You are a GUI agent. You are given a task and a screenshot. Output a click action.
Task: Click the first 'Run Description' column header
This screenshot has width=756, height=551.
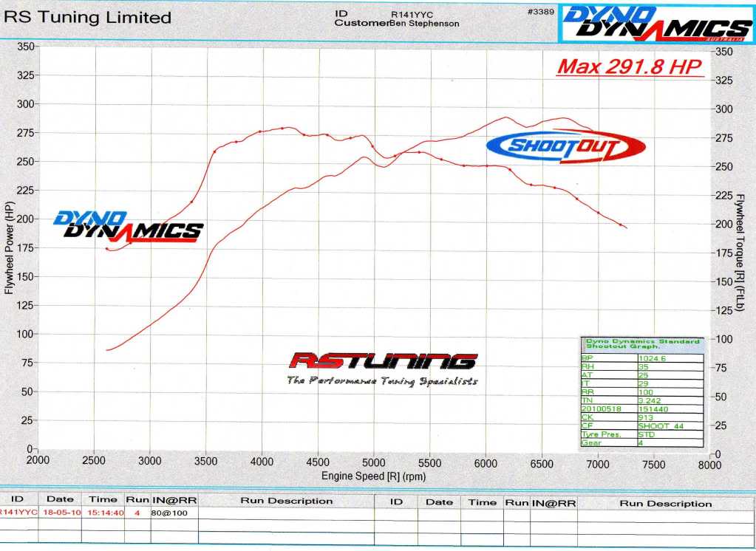click(287, 501)
